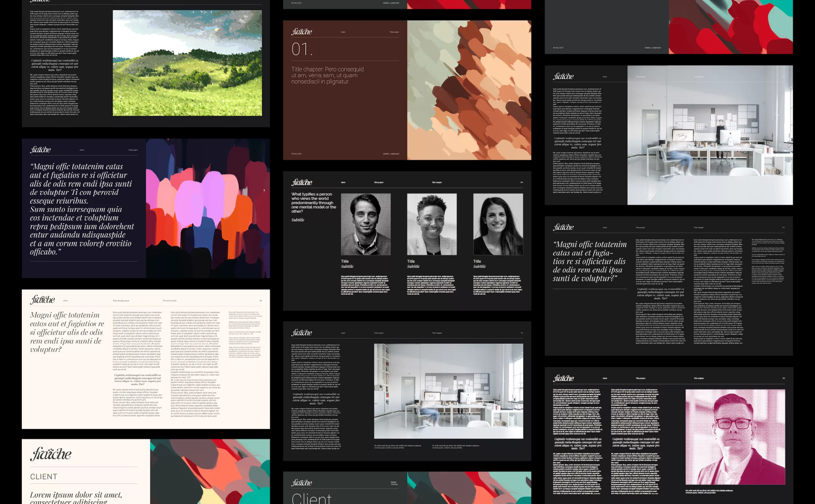Click the middle team portrait with short hair
815x504 pixels.
coord(432,224)
